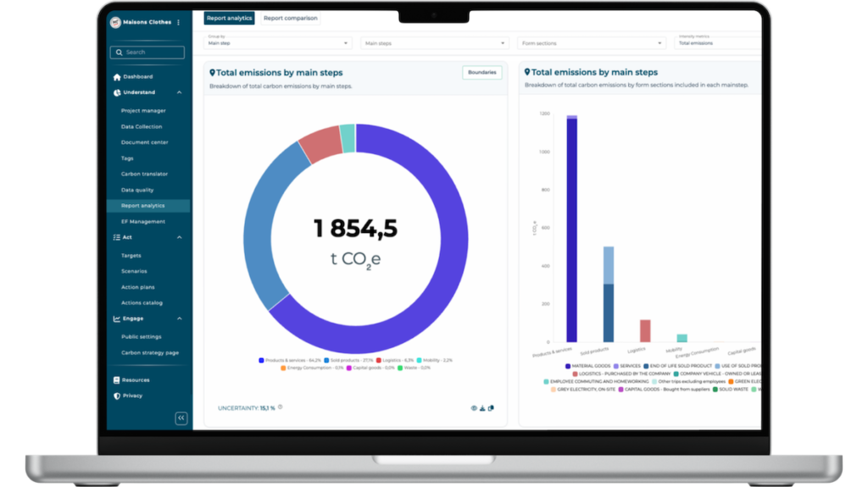Toggle Products & services legend entry
The image size is (868, 487).
(x=287, y=360)
